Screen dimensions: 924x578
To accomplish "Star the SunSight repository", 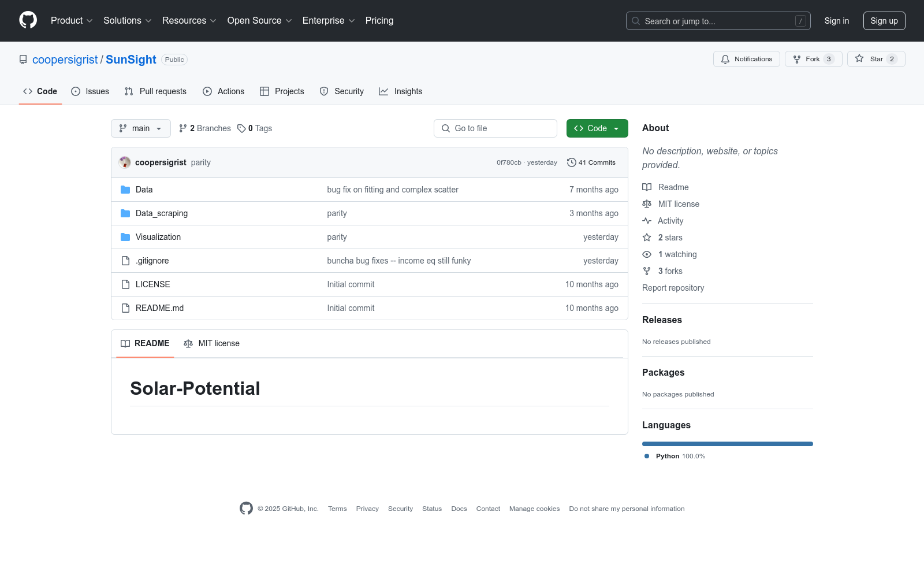I will 876,59.
